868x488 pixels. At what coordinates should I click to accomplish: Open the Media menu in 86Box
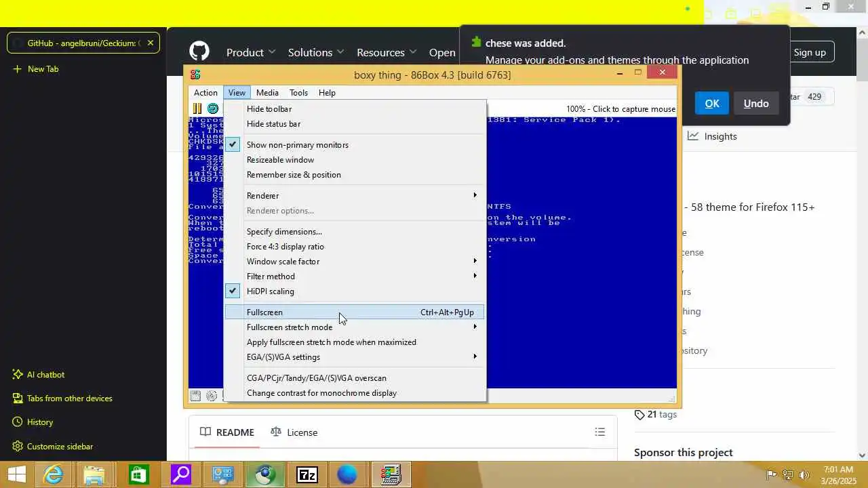[x=267, y=92]
